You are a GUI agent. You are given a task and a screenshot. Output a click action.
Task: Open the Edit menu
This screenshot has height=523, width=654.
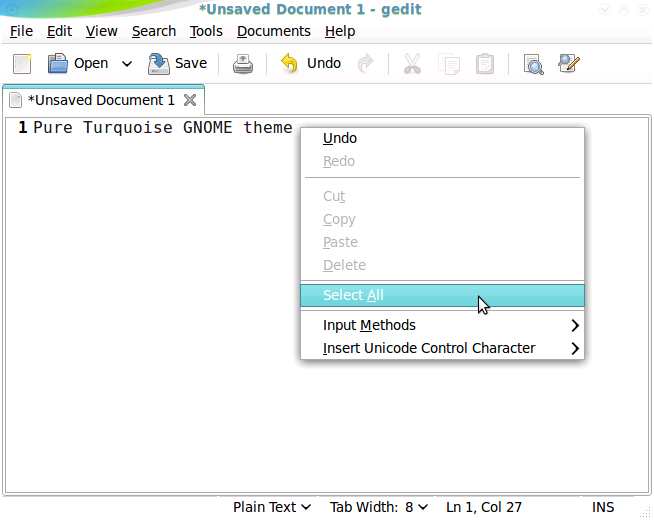click(59, 31)
